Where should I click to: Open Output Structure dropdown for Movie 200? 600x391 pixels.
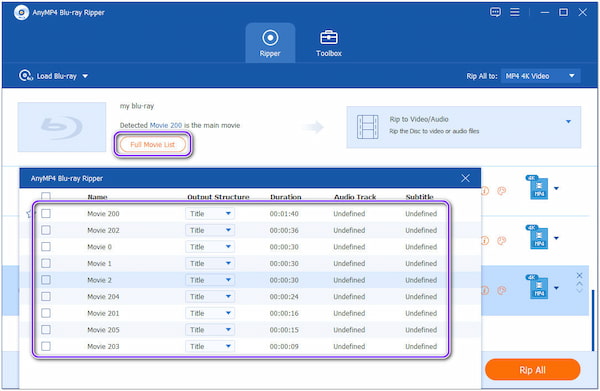(210, 213)
